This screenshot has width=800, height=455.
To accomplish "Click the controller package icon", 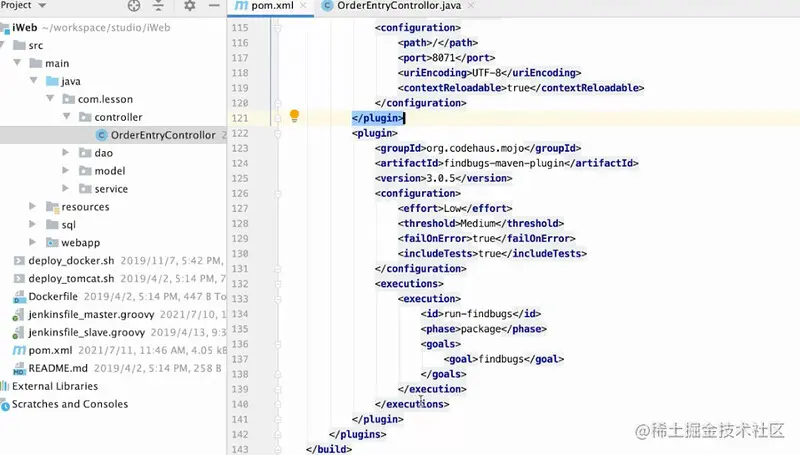I will pos(85,117).
